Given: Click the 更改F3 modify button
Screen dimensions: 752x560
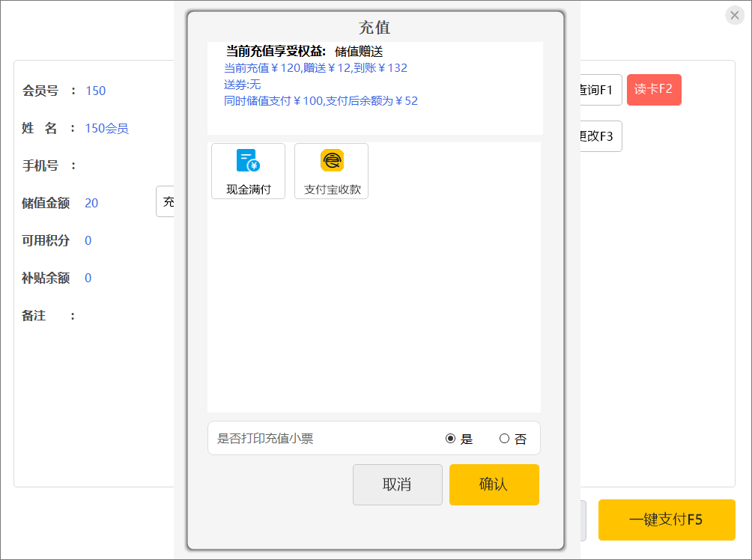Looking at the screenshot, I should pos(596,136).
